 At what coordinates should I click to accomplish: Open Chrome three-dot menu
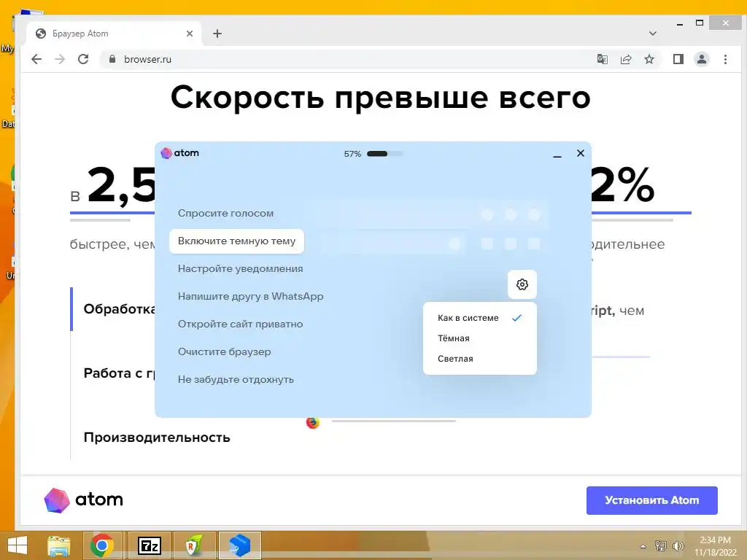pyautogui.click(x=725, y=59)
